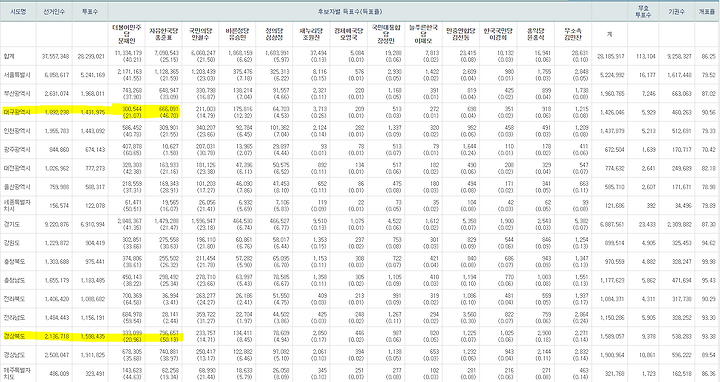Image resolution: width=720 pixels, height=382 pixels.
Task: Click the 합계 voter count 37,557,348
Action: click(x=55, y=56)
